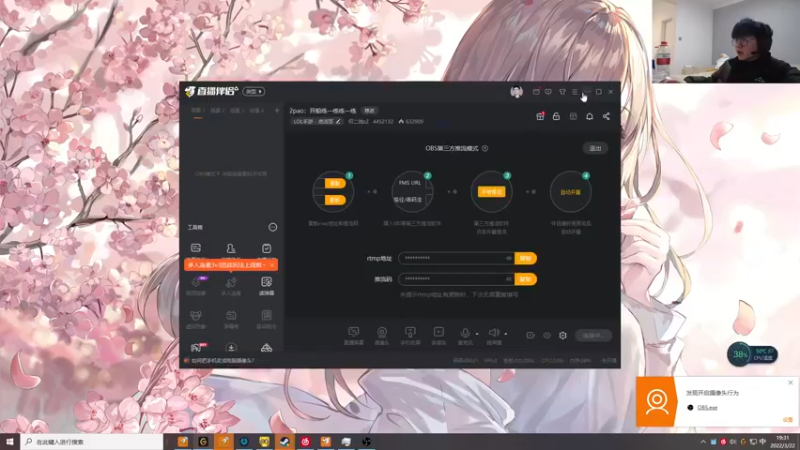Screen dimensions: 800x450
Task: Click the lower copy button in step 1 circle
Action: click(335, 200)
